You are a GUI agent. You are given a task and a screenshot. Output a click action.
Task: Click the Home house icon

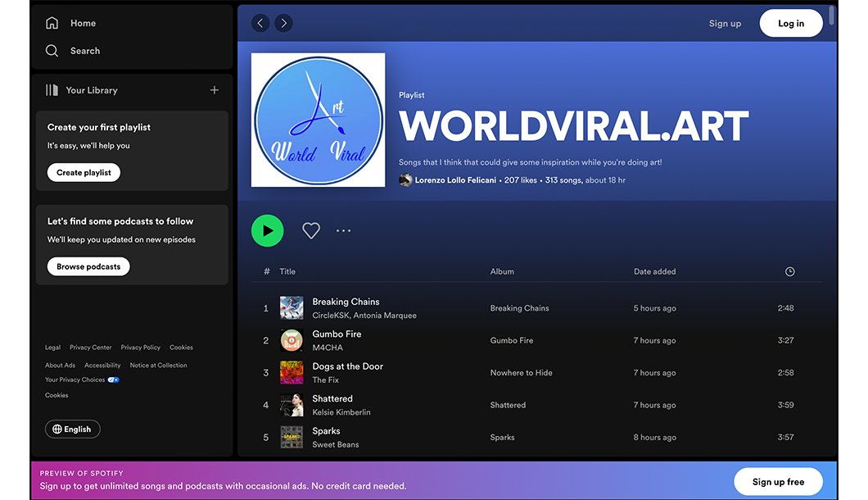click(52, 23)
